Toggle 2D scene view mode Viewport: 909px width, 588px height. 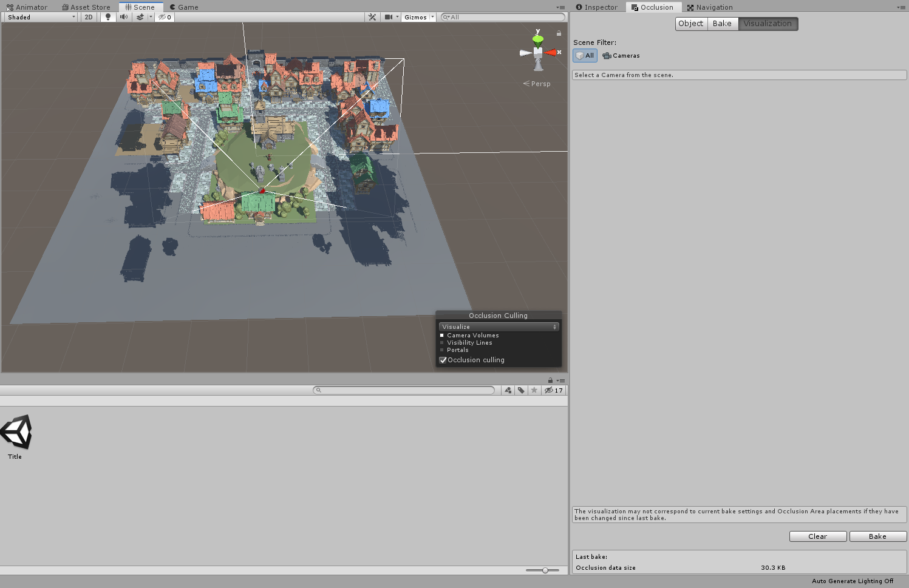pos(89,17)
